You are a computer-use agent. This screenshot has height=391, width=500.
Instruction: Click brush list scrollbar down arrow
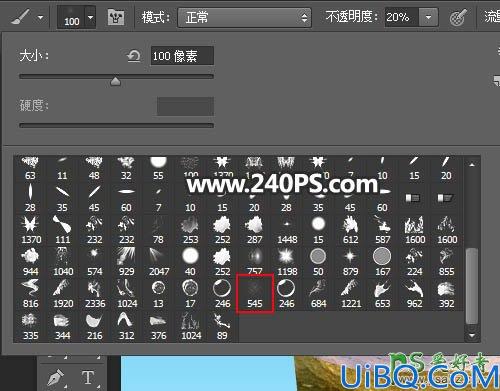pyautogui.click(x=472, y=335)
